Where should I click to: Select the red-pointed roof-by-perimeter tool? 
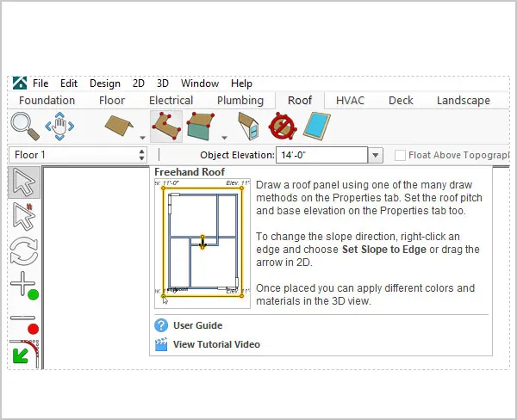pos(201,127)
